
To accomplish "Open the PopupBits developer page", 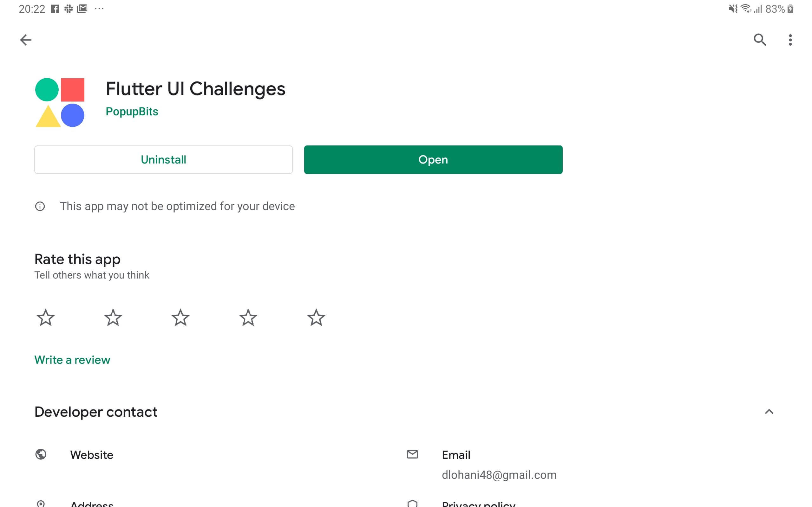I will (x=132, y=111).
